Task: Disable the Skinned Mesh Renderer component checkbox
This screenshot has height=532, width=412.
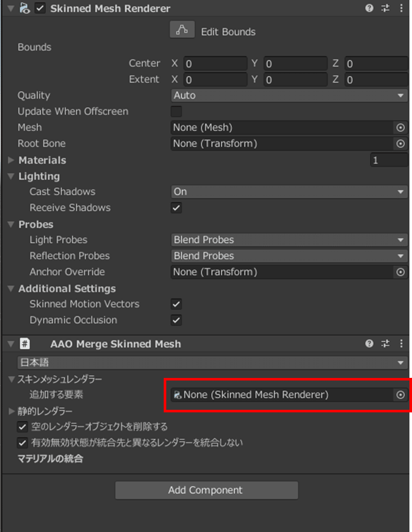Action: 40,8
